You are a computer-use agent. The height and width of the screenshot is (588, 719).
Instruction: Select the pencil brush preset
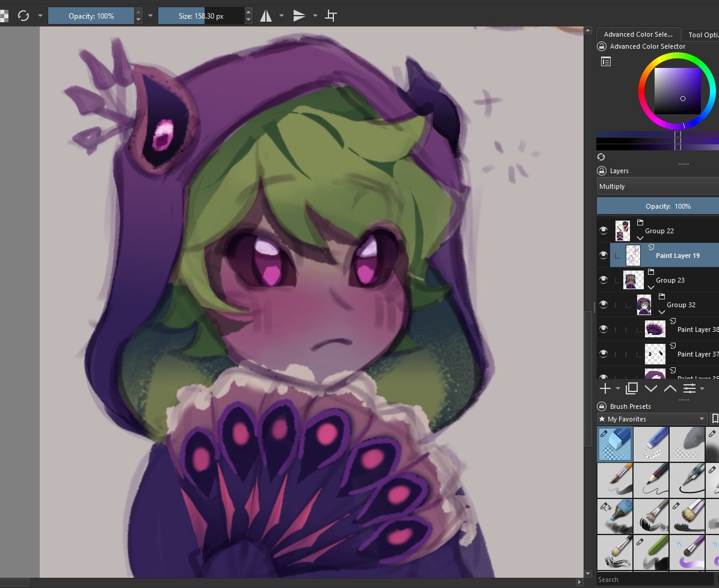click(x=651, y=480)
